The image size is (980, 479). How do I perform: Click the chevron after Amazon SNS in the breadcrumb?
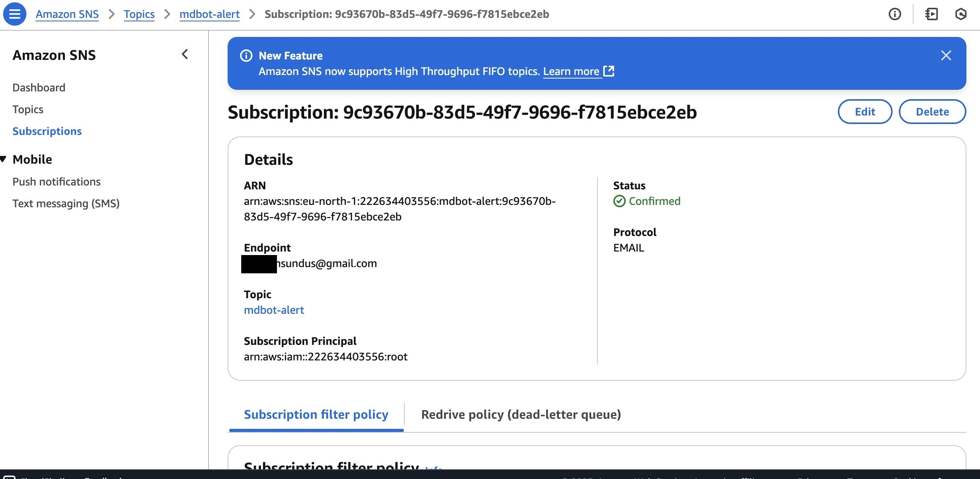click(x=111, y=14)
